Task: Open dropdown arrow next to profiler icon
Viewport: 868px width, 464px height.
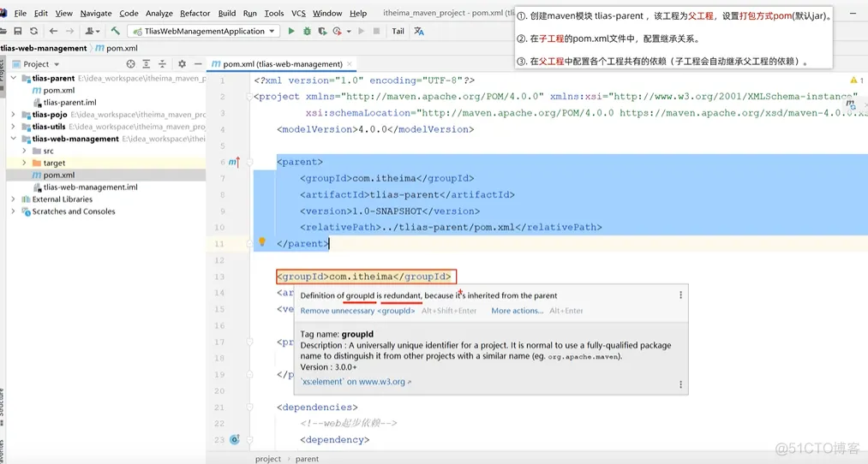Action: click(349, 32)
